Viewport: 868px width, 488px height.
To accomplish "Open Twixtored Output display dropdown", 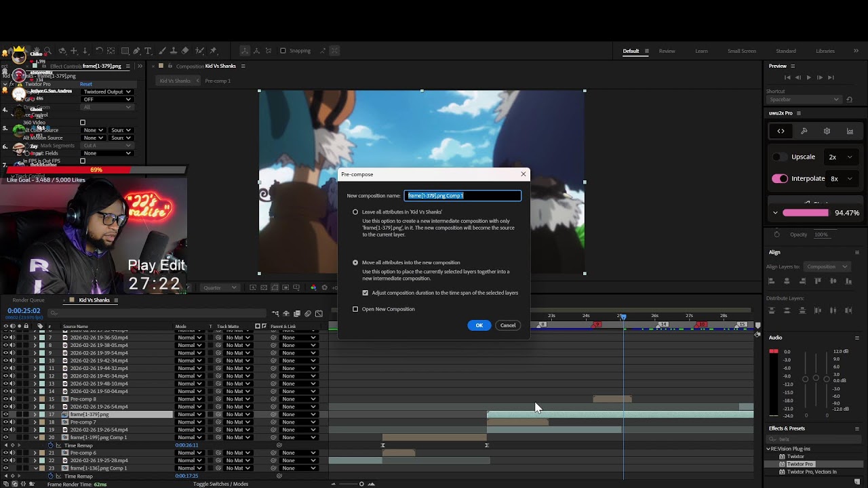I will (x=107, y=91).
